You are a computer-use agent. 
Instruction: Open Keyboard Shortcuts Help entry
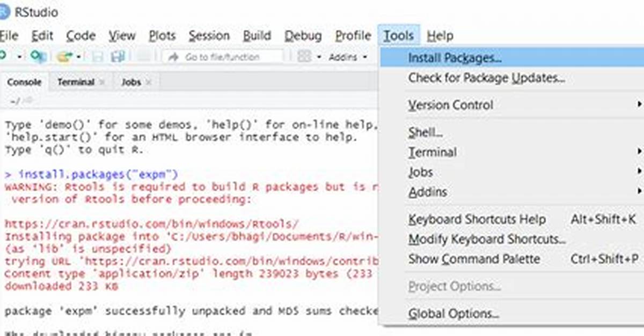click(x=511, y=220)
